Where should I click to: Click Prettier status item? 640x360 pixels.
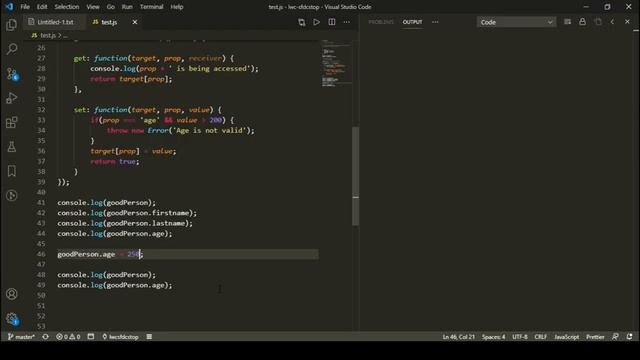(x=595, y=337)
